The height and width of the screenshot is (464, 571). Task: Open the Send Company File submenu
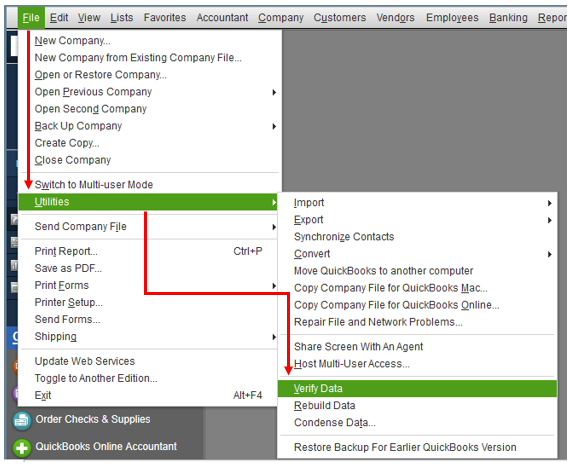[148, 227]
